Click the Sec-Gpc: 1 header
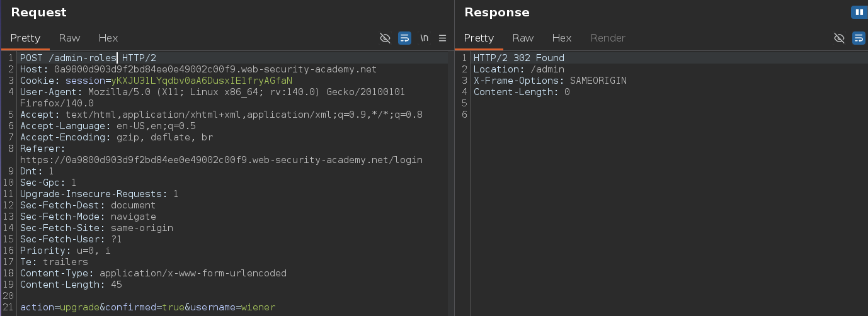Screen dimensions: 868x316 click(48, 183)
